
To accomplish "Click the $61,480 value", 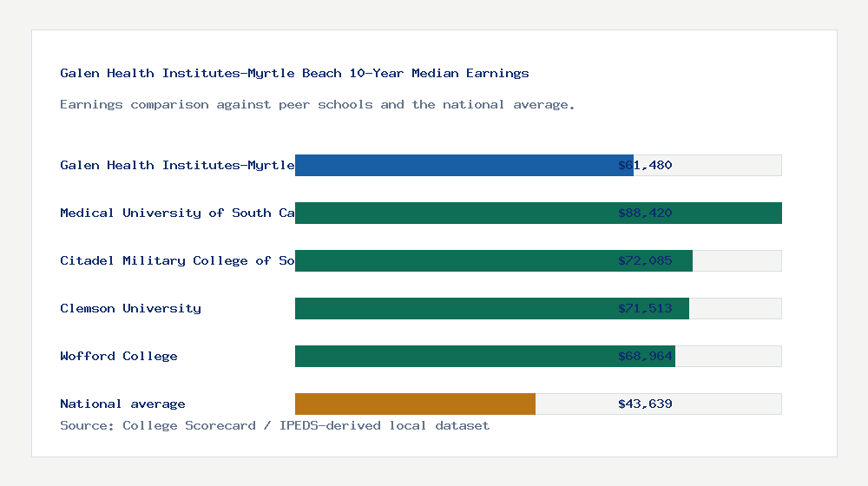I will click(x=645, y=165).
